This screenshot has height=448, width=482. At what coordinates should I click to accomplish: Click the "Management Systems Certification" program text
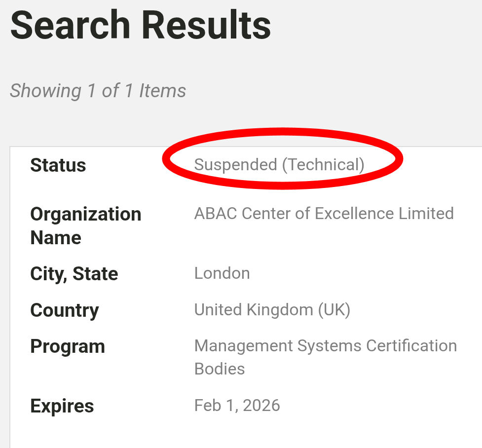(326, 346)
